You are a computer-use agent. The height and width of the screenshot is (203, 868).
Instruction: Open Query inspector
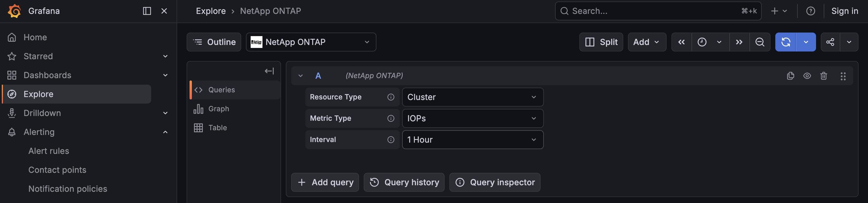pos(495,182)
